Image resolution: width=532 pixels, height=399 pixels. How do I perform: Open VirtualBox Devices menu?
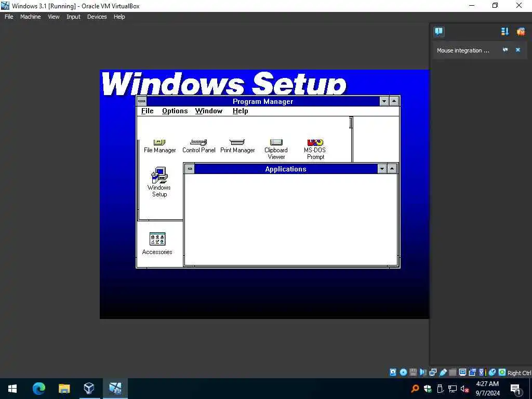pyautogui.click(x=97, y=17)
